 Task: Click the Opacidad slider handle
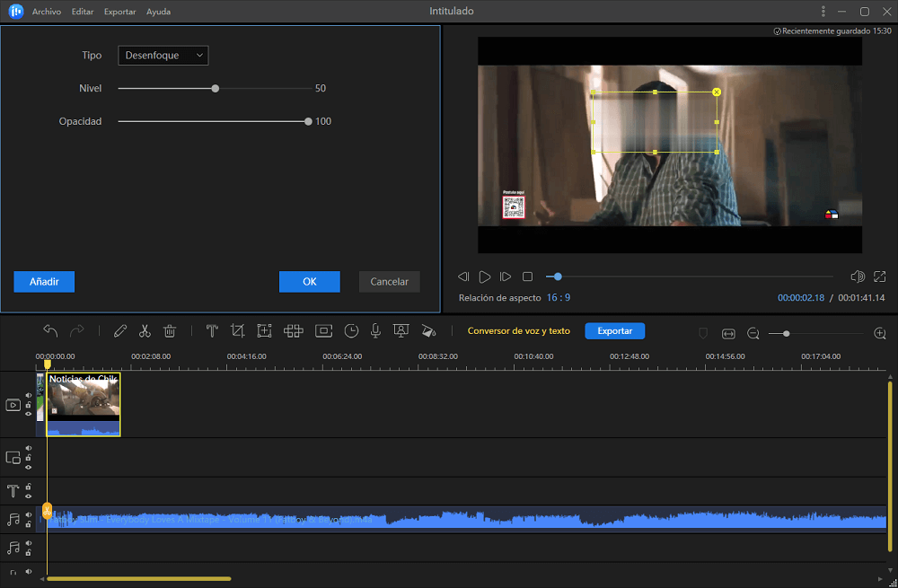coord(308,121)
